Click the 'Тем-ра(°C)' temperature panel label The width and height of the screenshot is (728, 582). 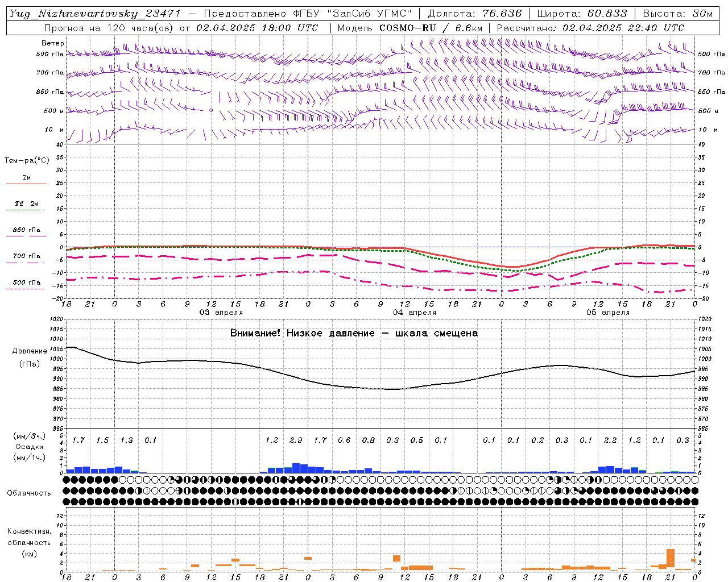pos(27,161)
